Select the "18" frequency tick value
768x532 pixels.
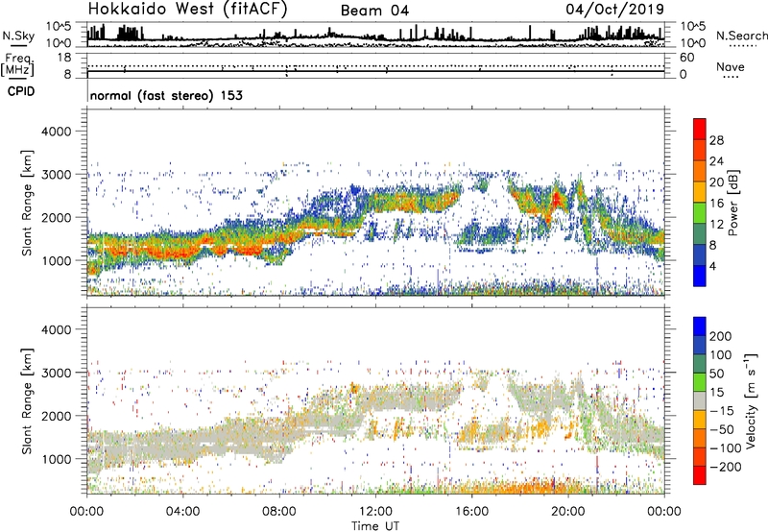pos(63,58)
